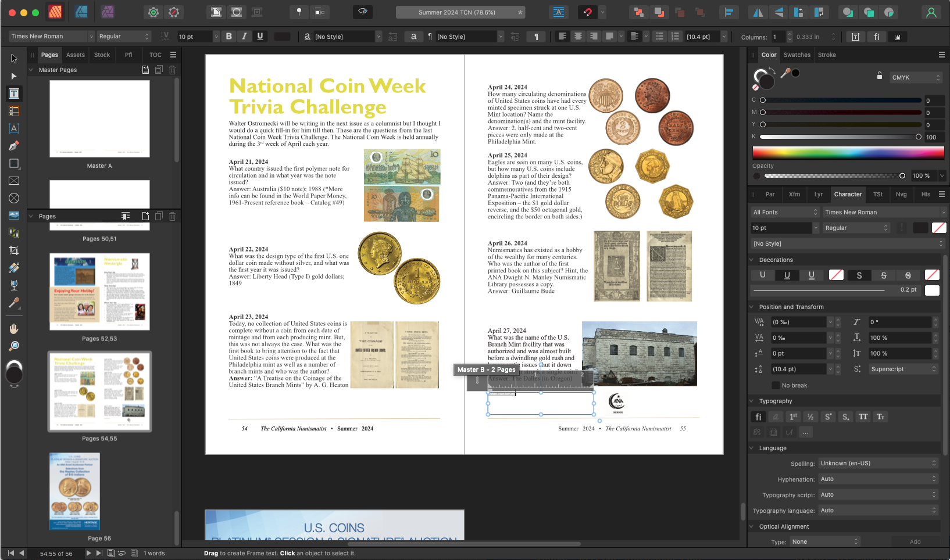Screen dimensions: 950x560
Task: Open the CMYK color model dropdown
Action: [x=916, y=77]
